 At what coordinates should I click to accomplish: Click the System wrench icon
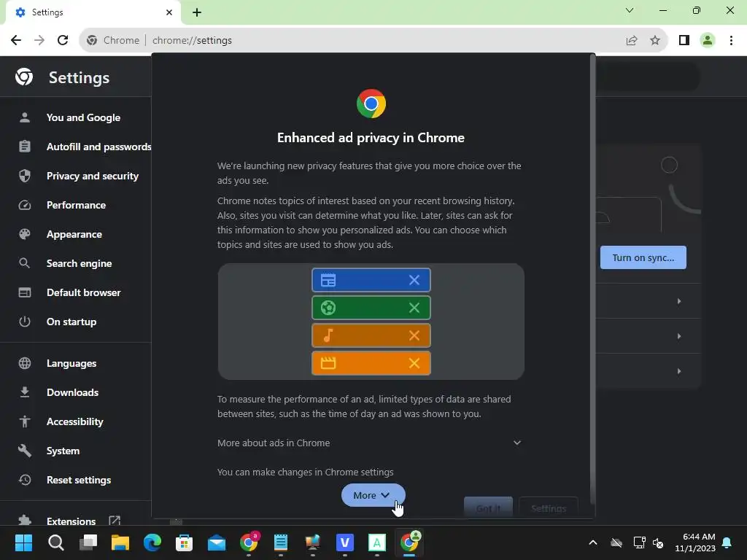25,451
